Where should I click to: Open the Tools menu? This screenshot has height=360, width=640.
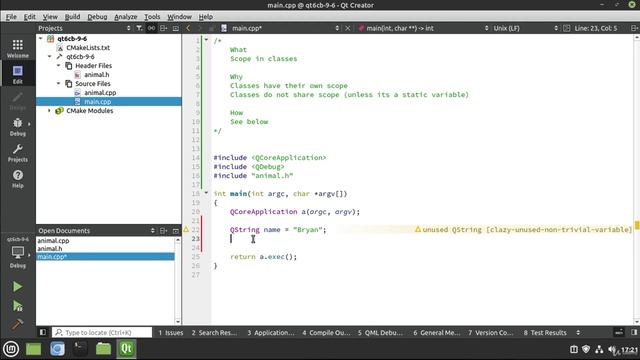pyautogui.click(x=152, y=17)
